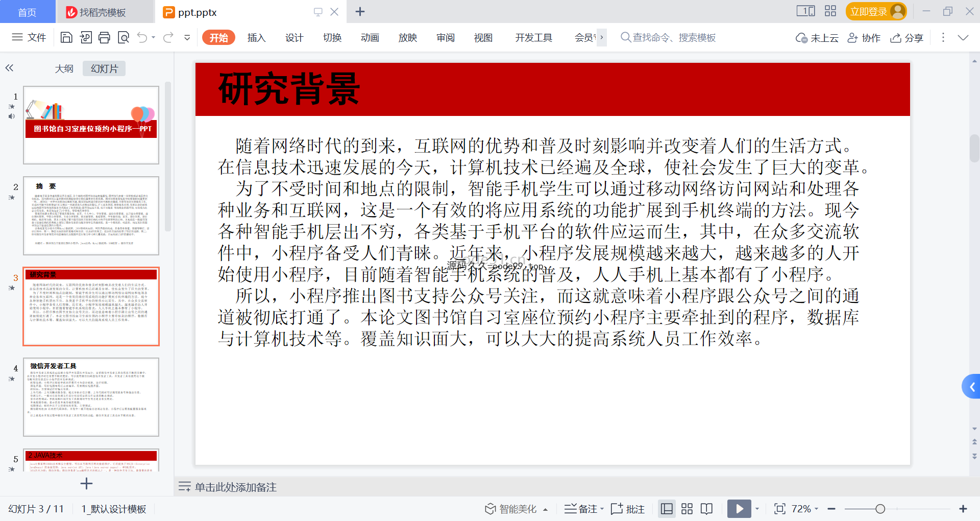Open the side panel blue arrow
This screenshot has width=980, height=521.
tap(971, 387)
